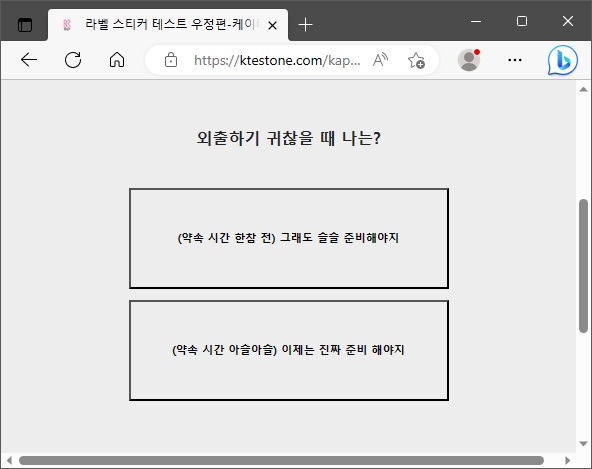The image size is (592, 469).
Task: Close the browser window
Action: coord(568,21)
